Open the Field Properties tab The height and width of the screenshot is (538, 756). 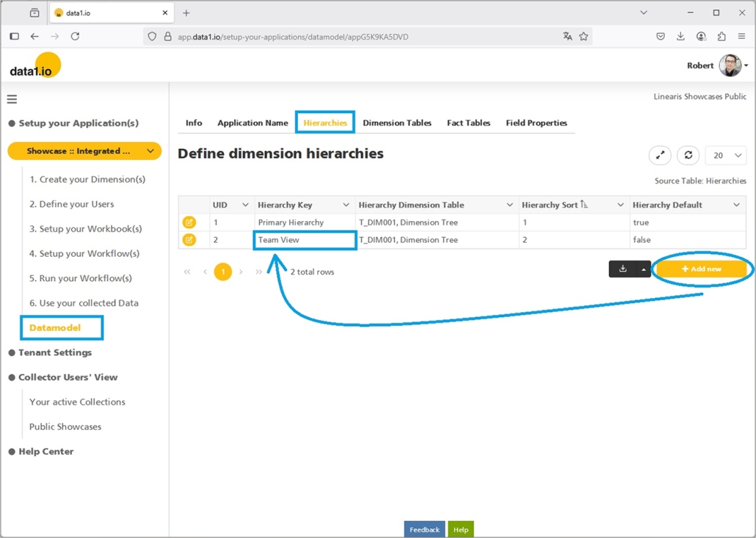pyautogui.click(x=537, y=123)
